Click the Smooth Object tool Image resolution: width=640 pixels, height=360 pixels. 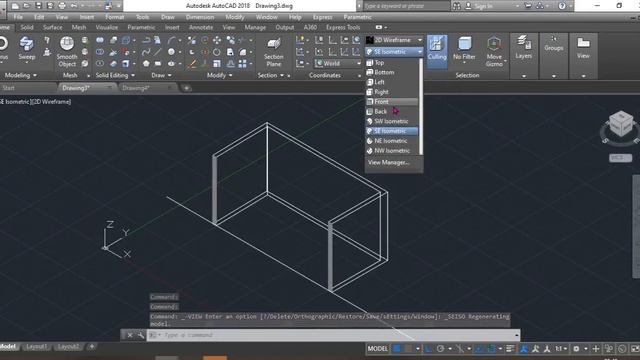click(67, 52)
